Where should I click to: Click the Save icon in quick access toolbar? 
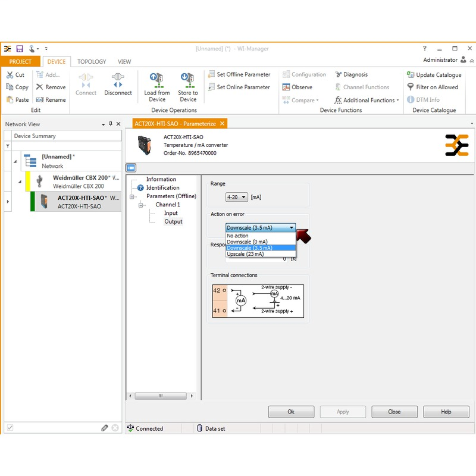pos(20,49)
